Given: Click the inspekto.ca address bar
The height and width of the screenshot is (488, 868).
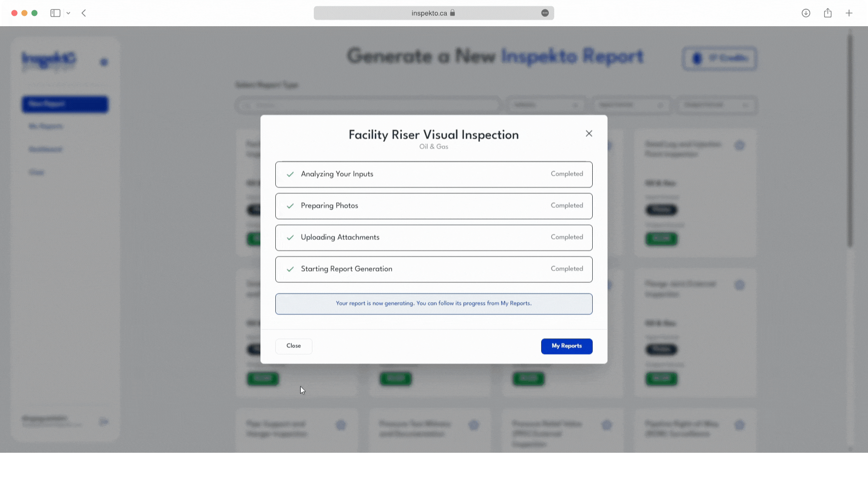Looking at the screenshot, I should [x=429, y=13].
